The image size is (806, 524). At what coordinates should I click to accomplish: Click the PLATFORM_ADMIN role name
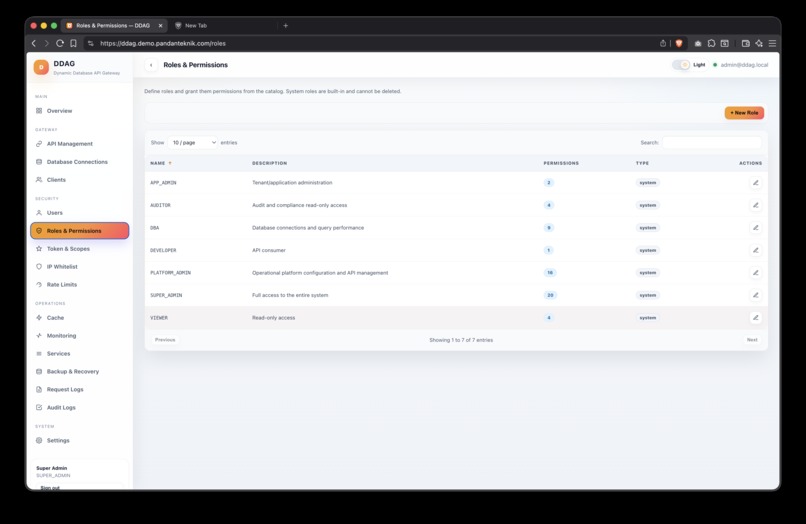170,273
